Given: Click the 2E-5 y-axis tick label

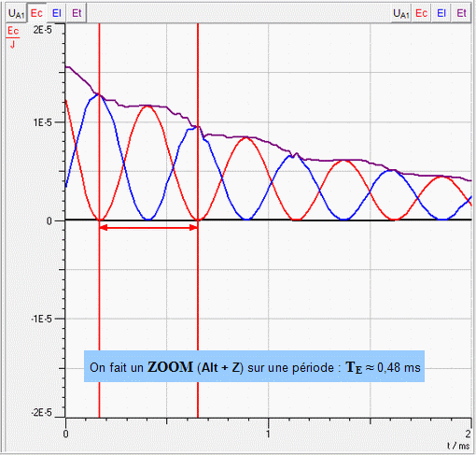Looking at the screenshot, I should coord(43,30).
